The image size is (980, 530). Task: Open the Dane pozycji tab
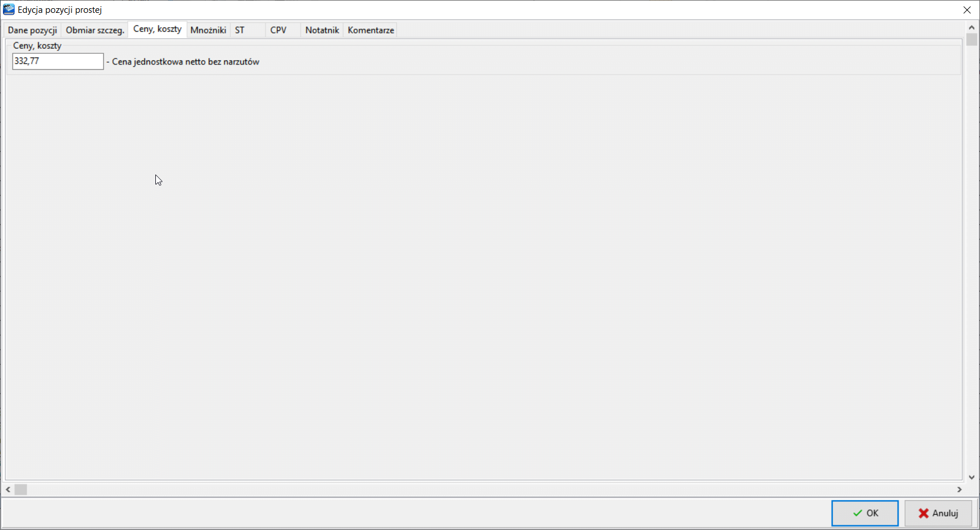click(32, 30)
